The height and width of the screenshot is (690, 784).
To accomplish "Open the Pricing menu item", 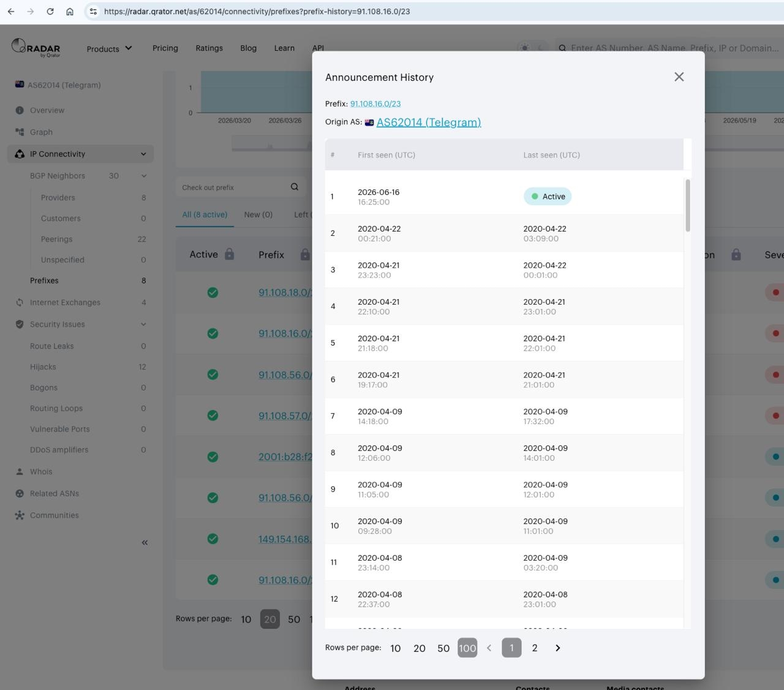I will [x=165, y=48].
